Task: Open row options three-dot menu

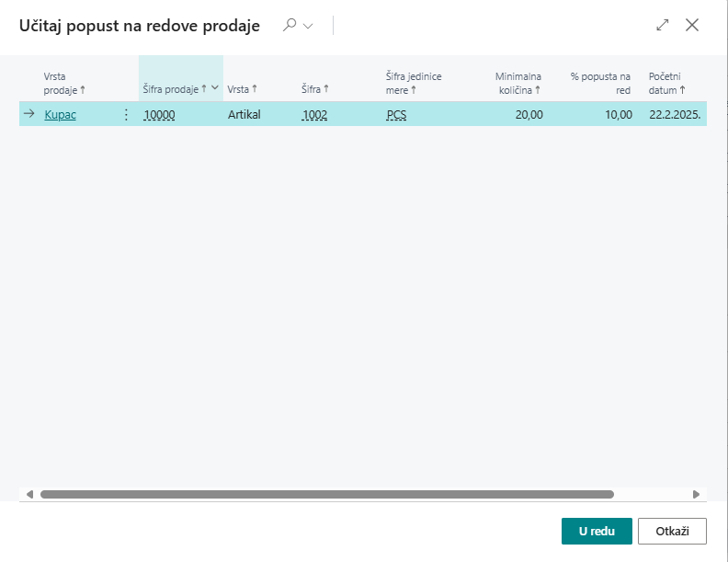Action: (x=126, y=115)
